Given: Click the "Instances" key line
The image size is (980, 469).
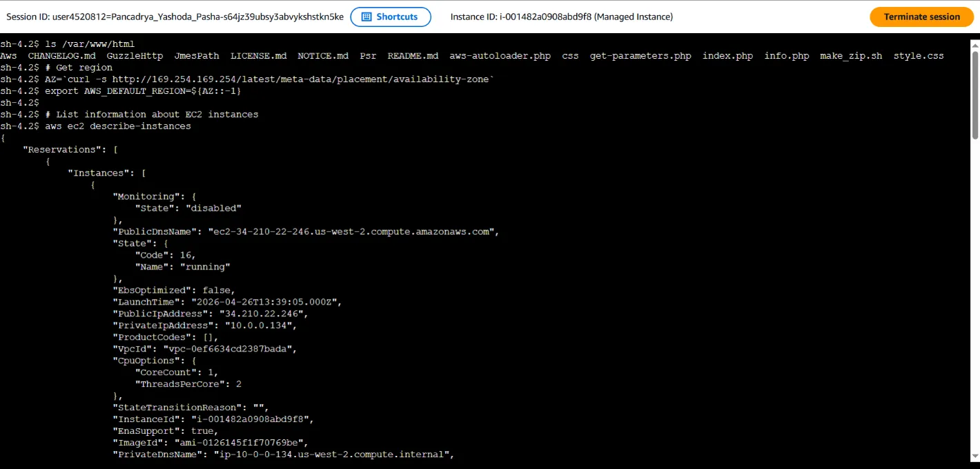Looking at the screenshot, I should pos(107,173).
